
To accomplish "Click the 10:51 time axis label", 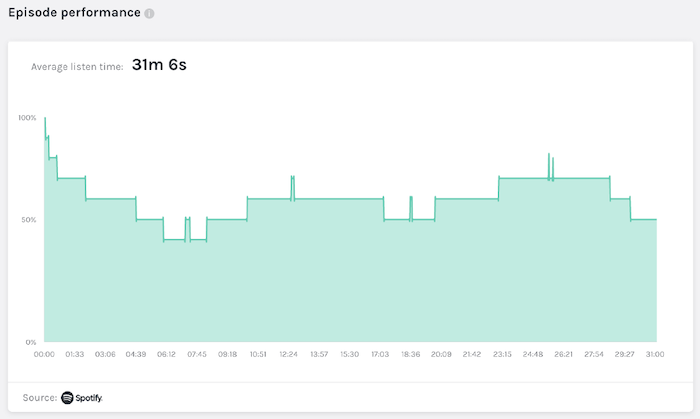I will pos(258,354).
